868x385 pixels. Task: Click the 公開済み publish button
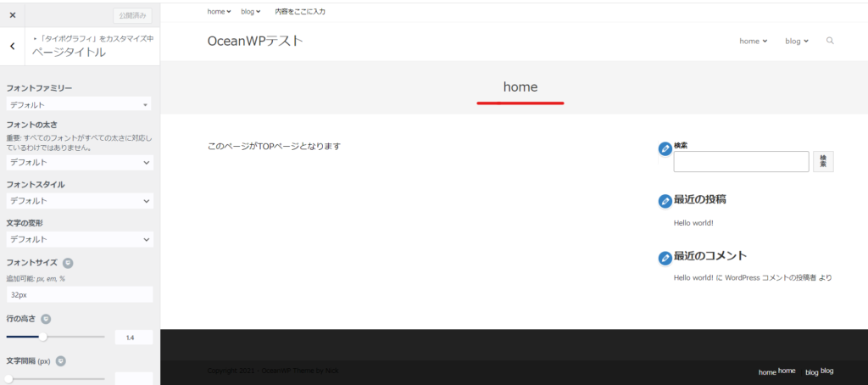(x=132, y=15)
